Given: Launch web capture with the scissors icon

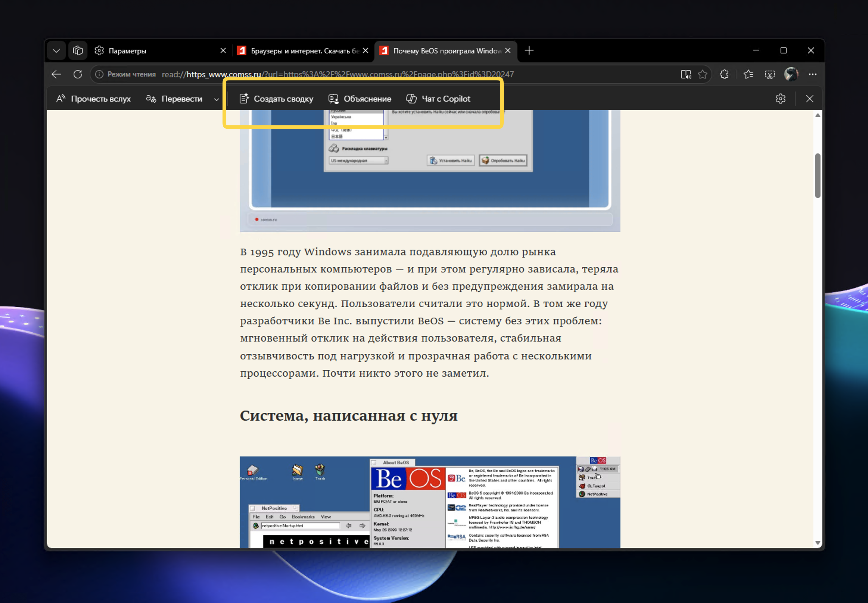Looking at the screenshot, I should [770, 74].
